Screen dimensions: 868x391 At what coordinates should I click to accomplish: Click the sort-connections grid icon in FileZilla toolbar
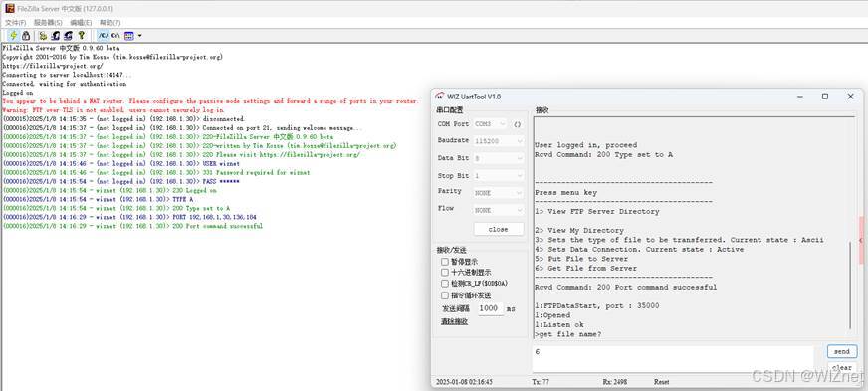(129, 36)
